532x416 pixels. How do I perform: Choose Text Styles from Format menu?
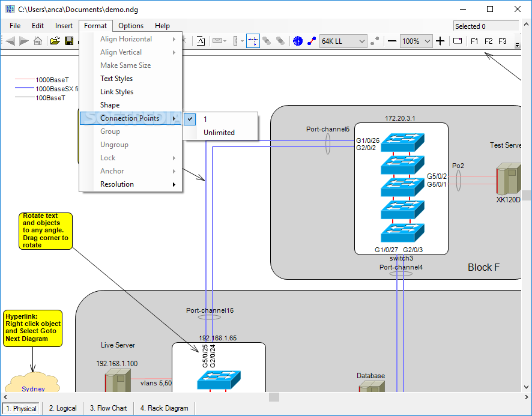point(131,79)
